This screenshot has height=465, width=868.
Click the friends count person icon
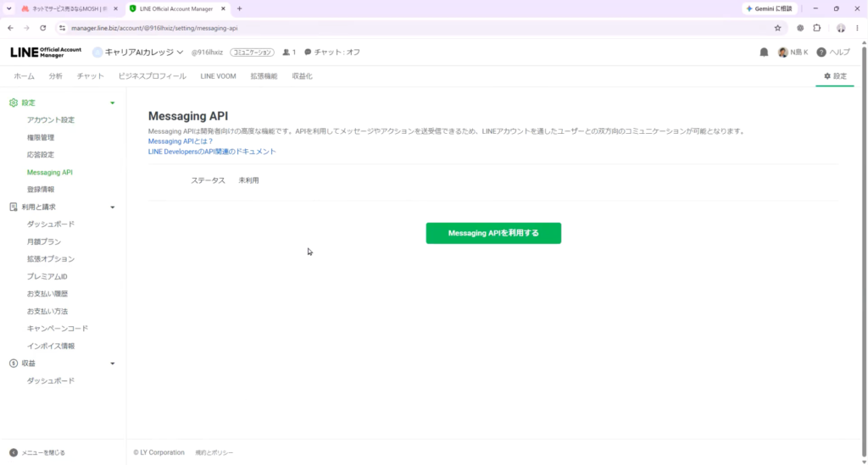pyautogui.click(x=287, y=52)
